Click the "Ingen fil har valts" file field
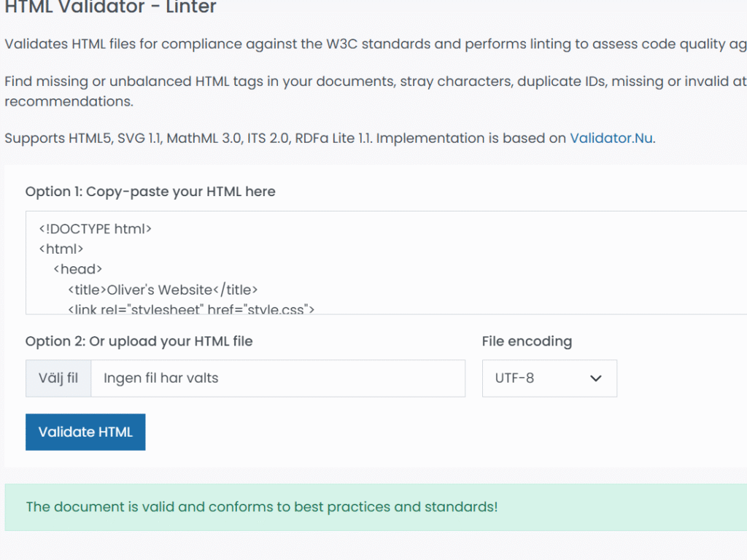747x560 pixels. (x=277, y=378)
